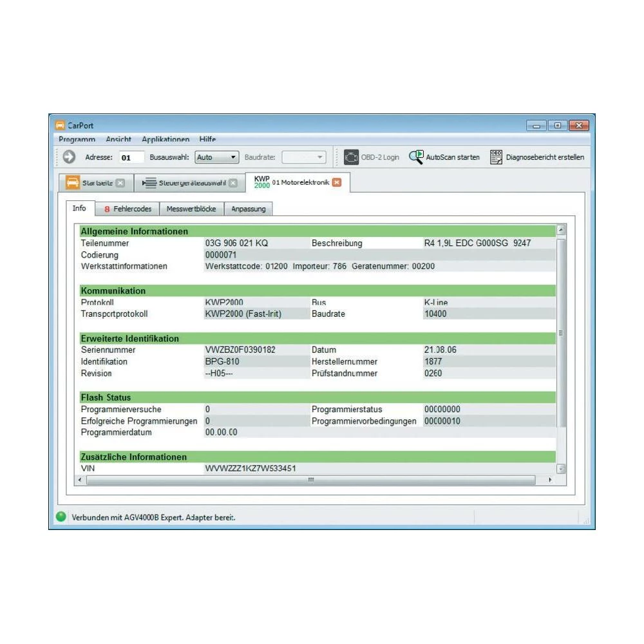Start AutoScan via magnifier icon
Image resolution: width=644 pixels, height=644 pixels.
coord(416,157)
